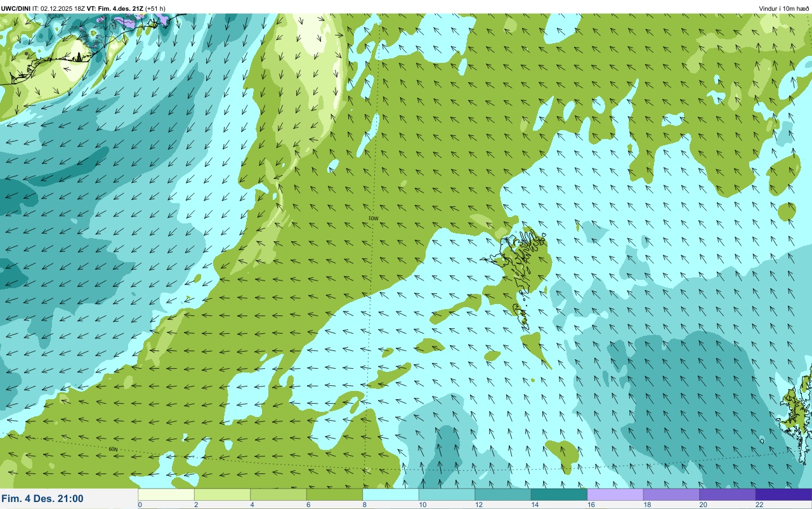Click the light teal 10–12 legend swatch

(447, 494)
